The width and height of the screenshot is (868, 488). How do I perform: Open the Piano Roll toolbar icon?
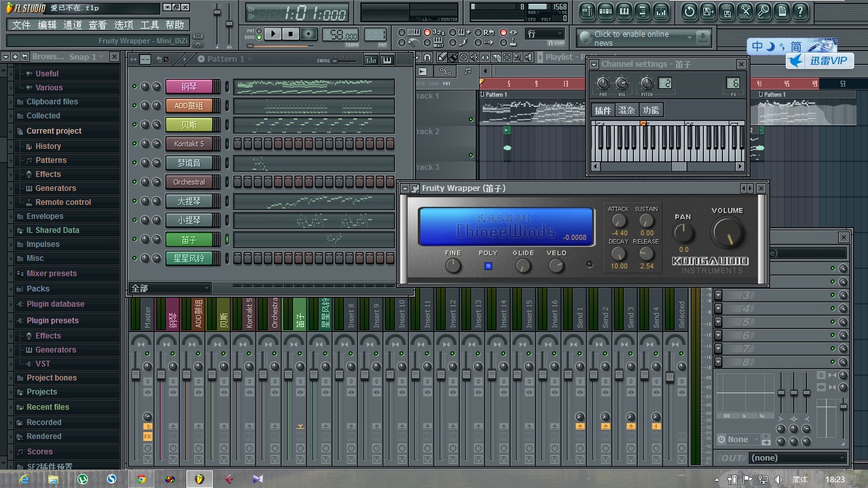click(x=624, y=11)
